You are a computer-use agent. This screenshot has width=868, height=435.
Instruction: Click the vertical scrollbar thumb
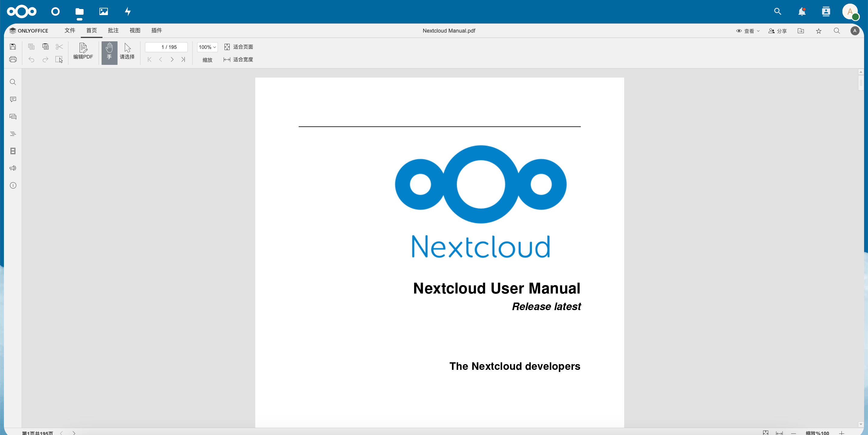[860, 83]
